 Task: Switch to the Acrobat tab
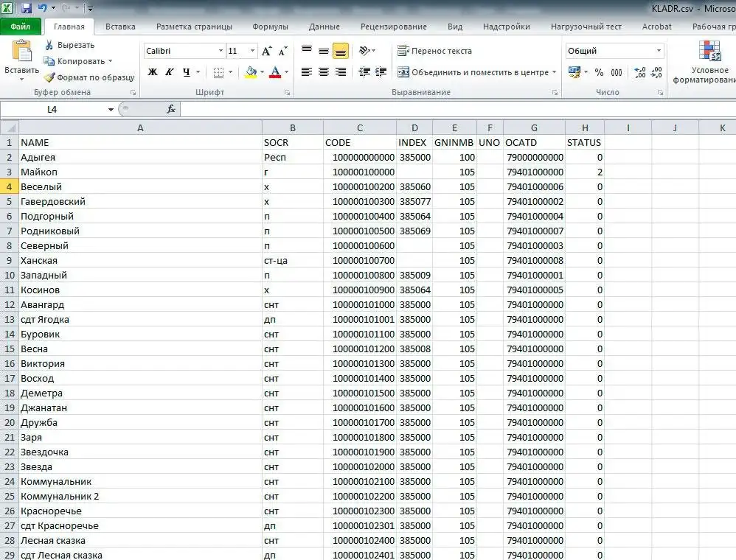pos(656,27)
